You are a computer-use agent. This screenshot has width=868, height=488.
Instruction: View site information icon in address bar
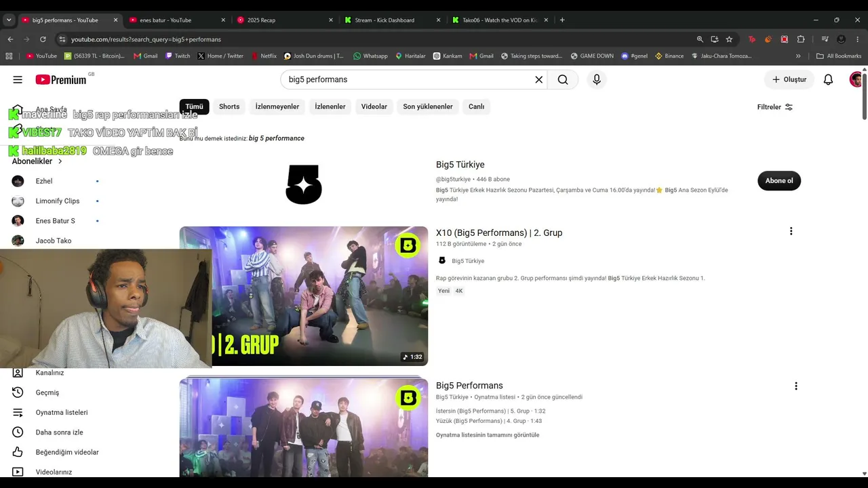(62, 39)
